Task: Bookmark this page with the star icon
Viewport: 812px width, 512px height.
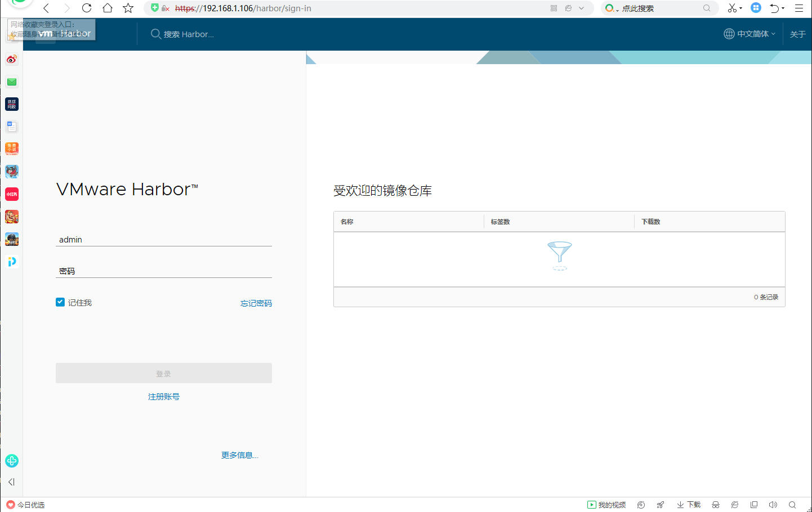Action: [128, 8]
